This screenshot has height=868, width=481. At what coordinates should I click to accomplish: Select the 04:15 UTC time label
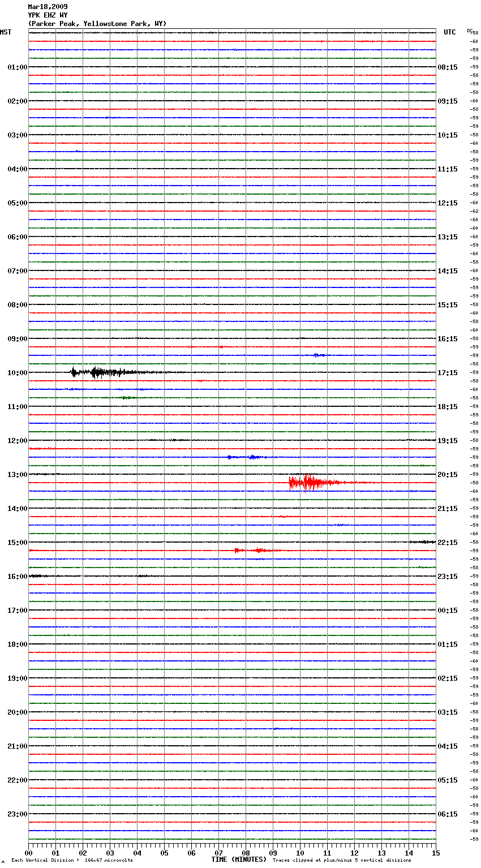click(448, 746)
